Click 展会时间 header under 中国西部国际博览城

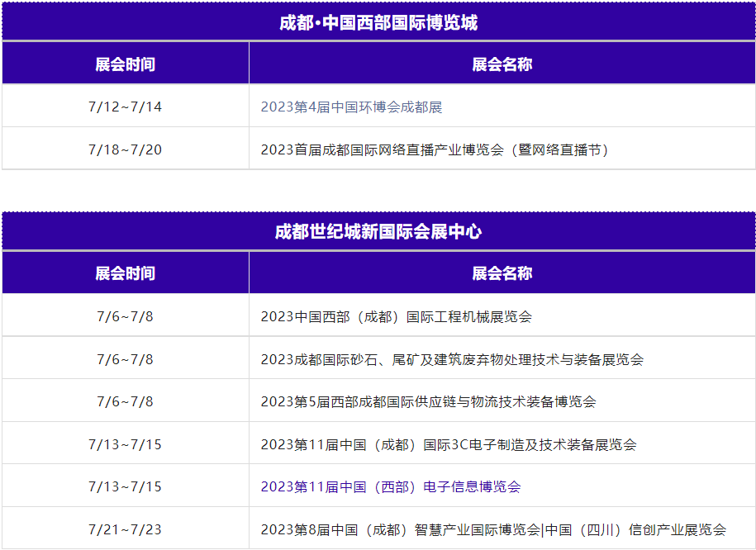[x=125, y=64]
